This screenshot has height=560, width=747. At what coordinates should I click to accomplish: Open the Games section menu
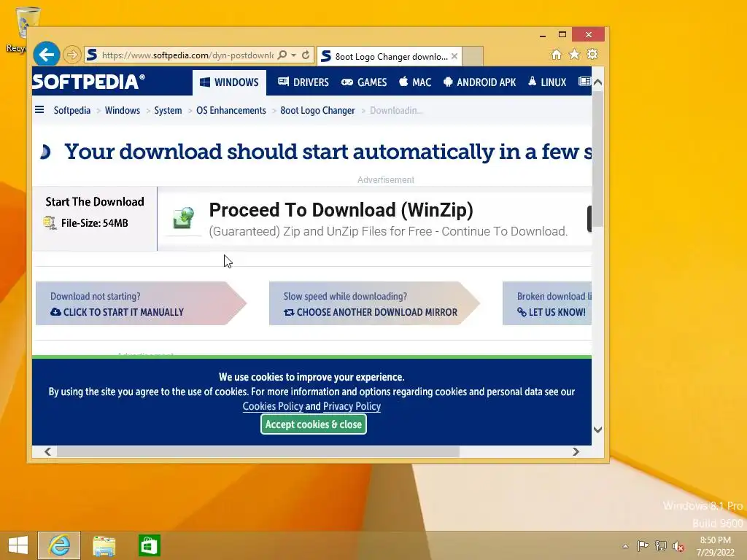(364, 82)
